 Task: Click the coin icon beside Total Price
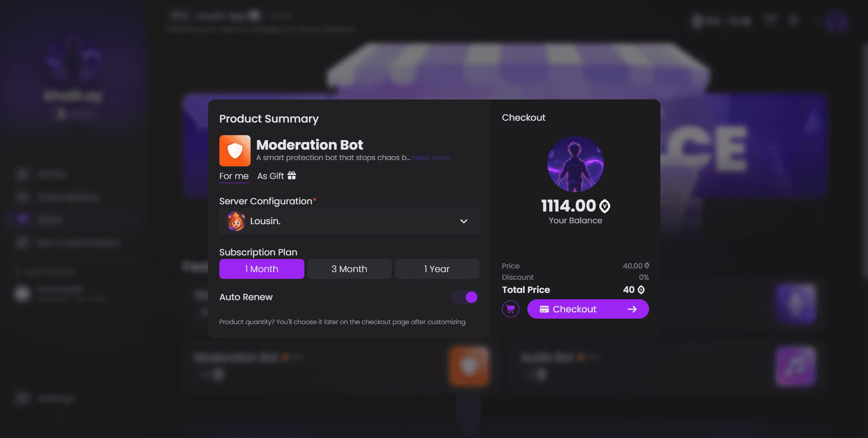coord(641,290)
